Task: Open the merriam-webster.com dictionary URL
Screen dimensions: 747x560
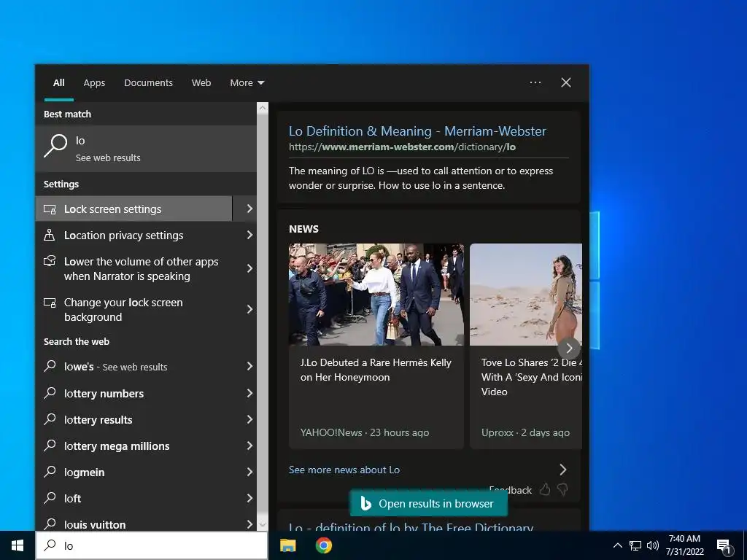Action: click(x=402, y=147)
